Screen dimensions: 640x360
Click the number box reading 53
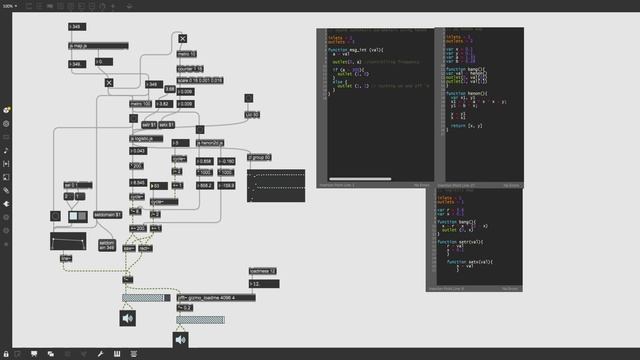coord(159,186)
